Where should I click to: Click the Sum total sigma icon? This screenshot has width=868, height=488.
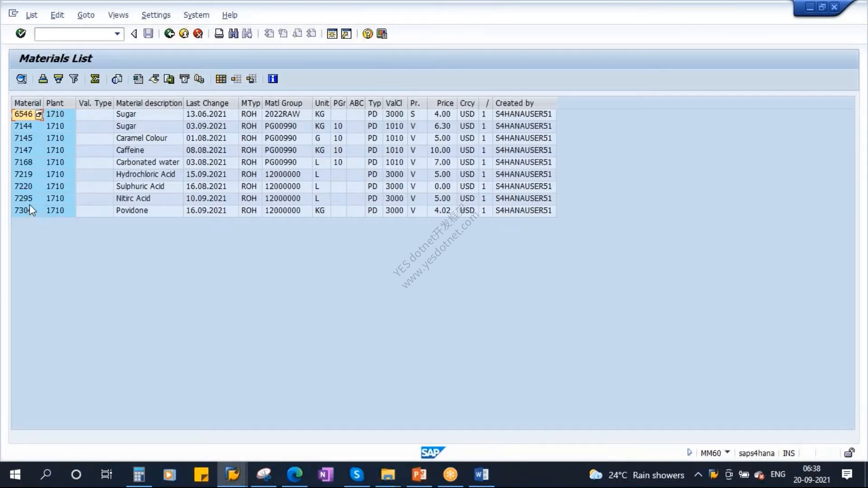coord(95,79)
